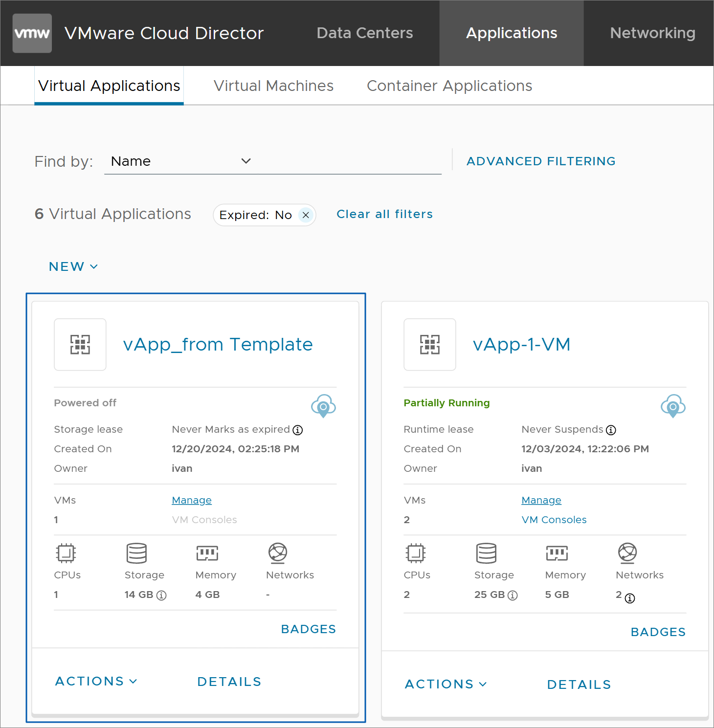Go to the Networking menu
714x728 pixels.
(x=653, y=33)
